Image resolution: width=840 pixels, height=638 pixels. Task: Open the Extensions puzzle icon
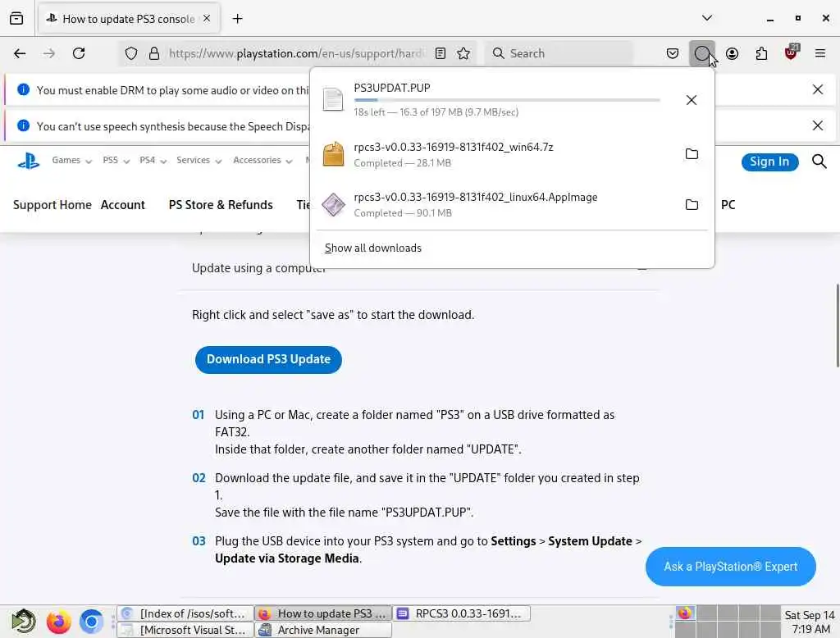[x=761, y=53]
